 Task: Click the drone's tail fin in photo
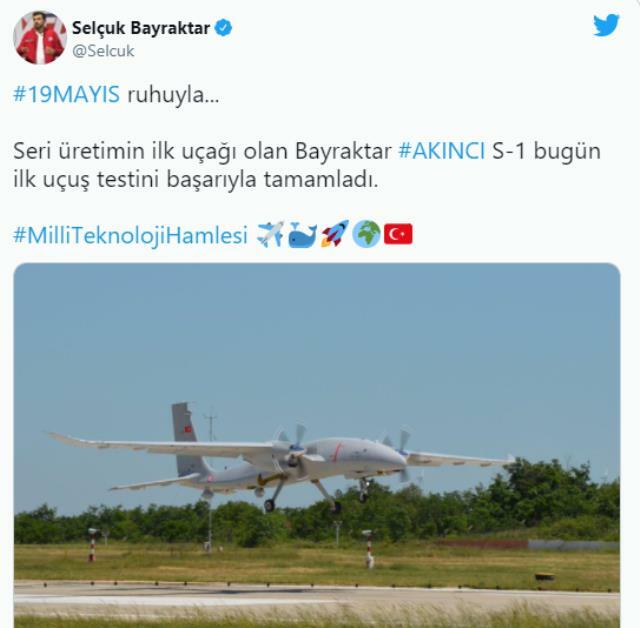coord(184,439)
